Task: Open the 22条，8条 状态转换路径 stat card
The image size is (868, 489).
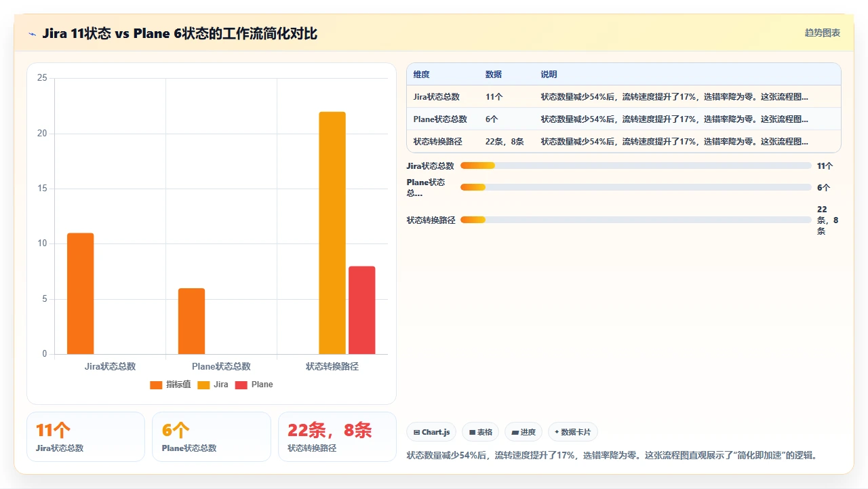Action: [x=337, y=437]
